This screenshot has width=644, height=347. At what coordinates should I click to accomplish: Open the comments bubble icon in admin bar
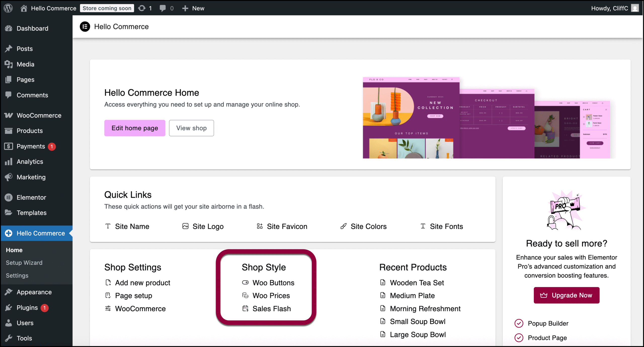tap(163, 8)
